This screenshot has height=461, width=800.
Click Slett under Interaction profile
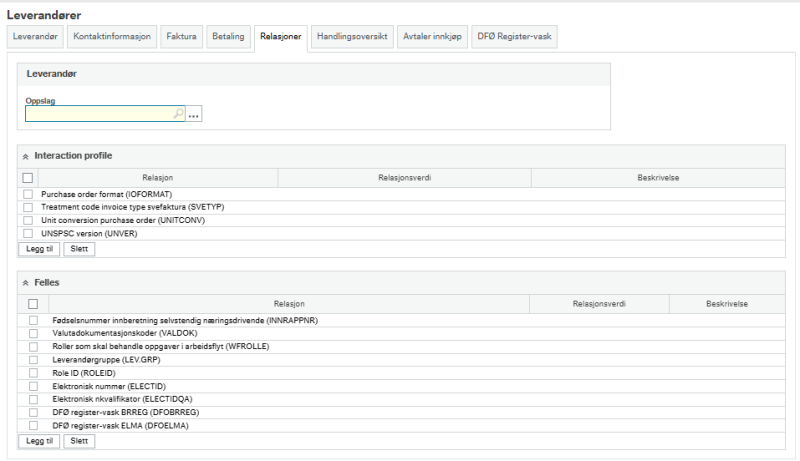pos(79,249)
